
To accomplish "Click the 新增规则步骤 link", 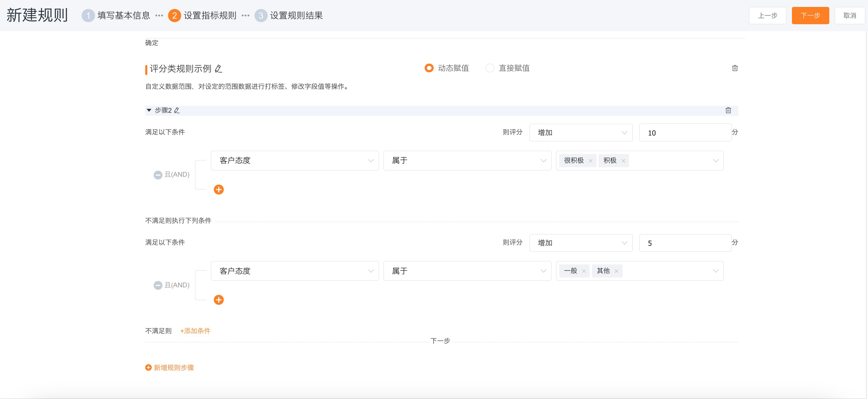I will point(174,368).
